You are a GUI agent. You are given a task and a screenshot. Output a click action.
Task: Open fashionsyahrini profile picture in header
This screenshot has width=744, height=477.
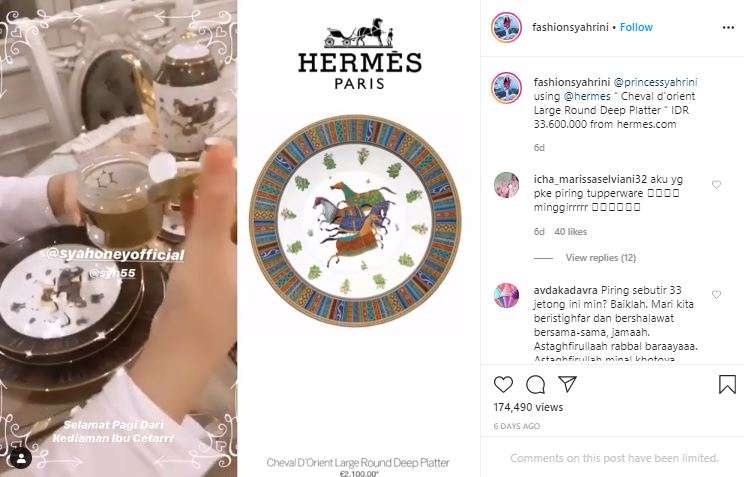pyautogui.click(x=506, y=28)
